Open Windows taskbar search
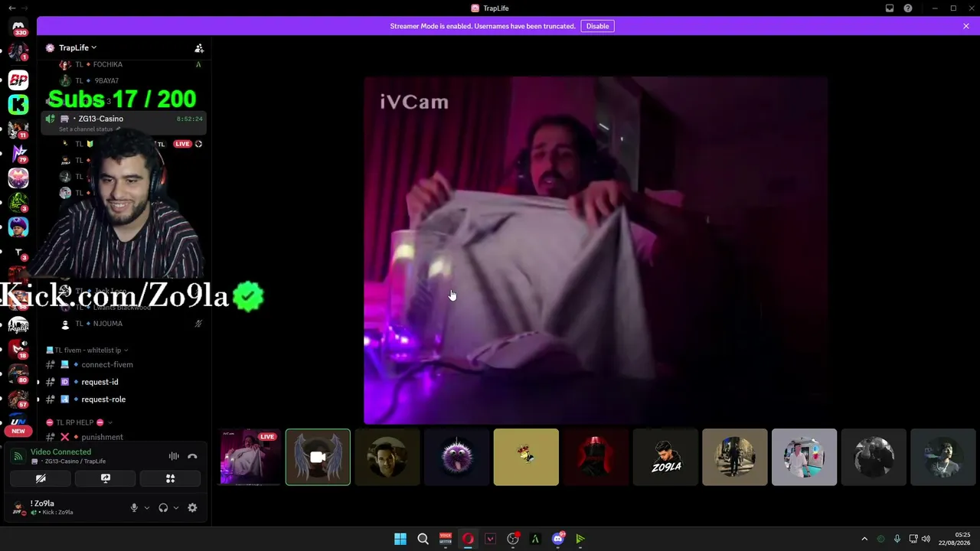980x551 pixels. 423,539
